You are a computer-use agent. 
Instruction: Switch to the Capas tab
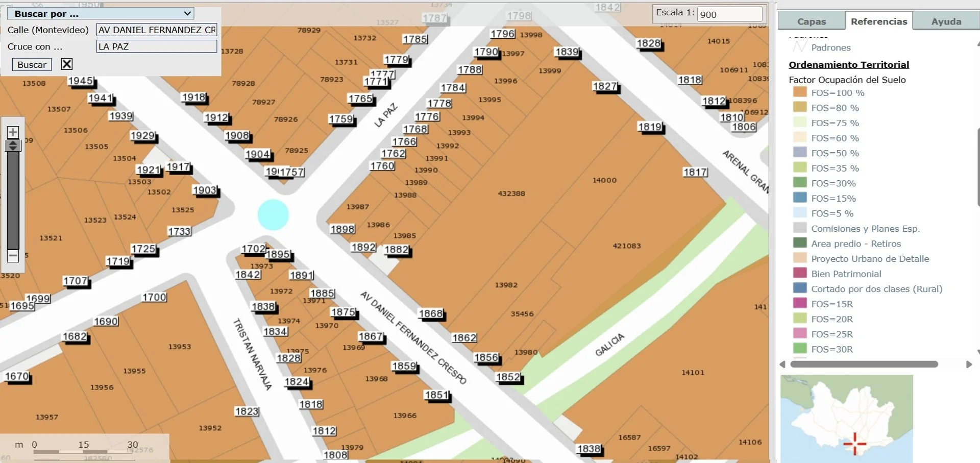click(811, 21)
